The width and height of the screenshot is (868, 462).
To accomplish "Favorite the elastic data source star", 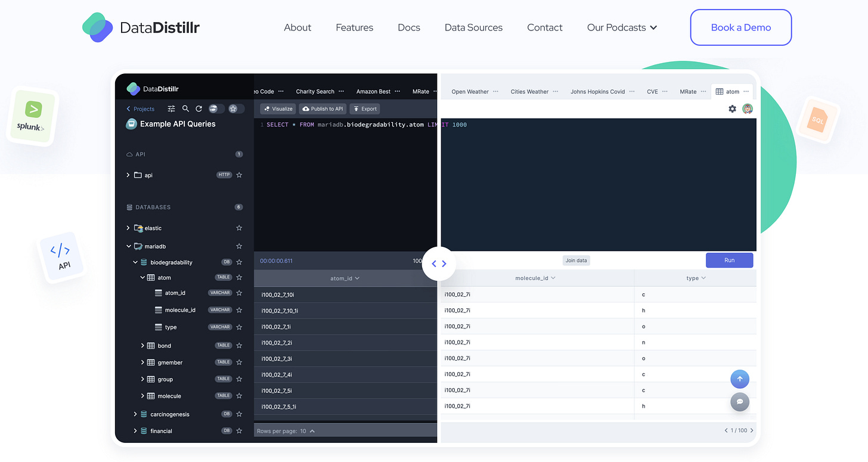I will pos(239,228).
